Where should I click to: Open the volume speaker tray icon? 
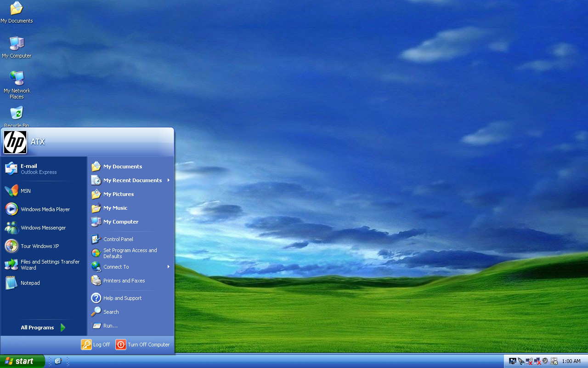545,361
